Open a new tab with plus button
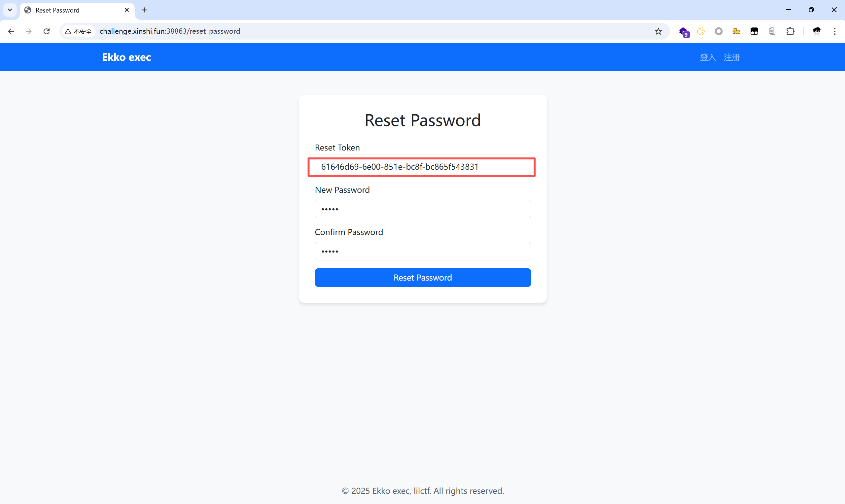 pos(145,10)
